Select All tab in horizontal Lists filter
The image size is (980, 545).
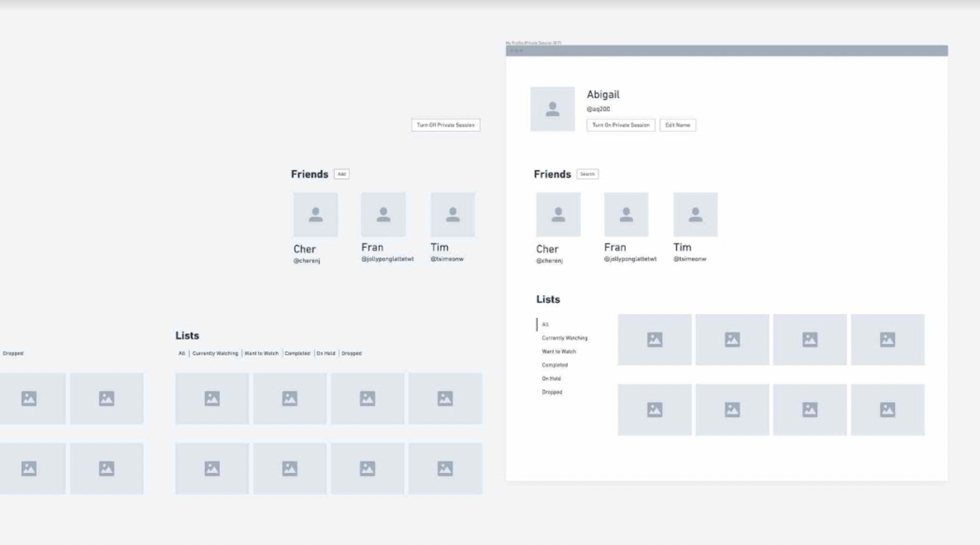click(x=181, y=353)
